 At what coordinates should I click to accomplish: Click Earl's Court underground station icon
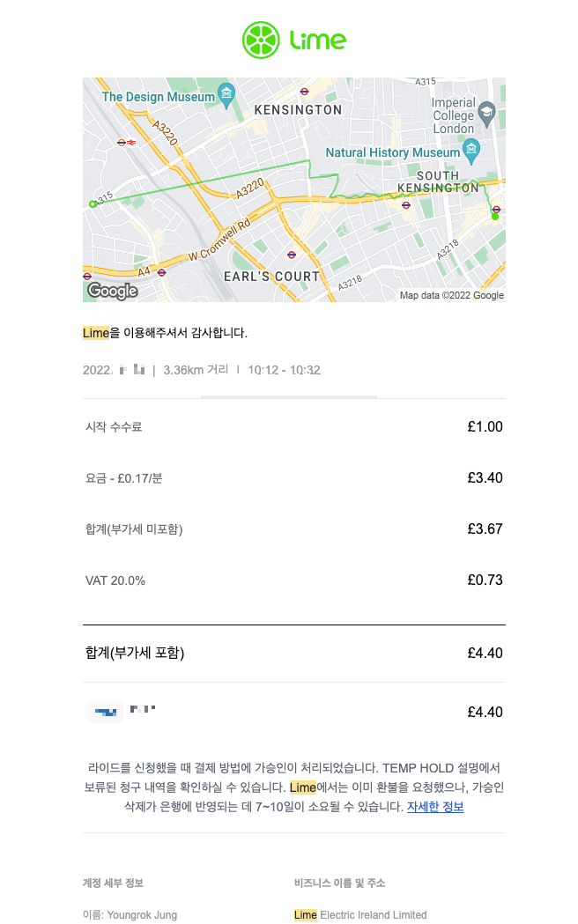tap(291, 255)
